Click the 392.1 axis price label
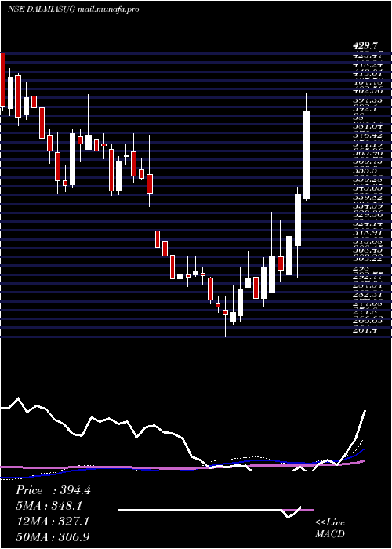This screenshot has height=549, width=392. click(365, 108)
